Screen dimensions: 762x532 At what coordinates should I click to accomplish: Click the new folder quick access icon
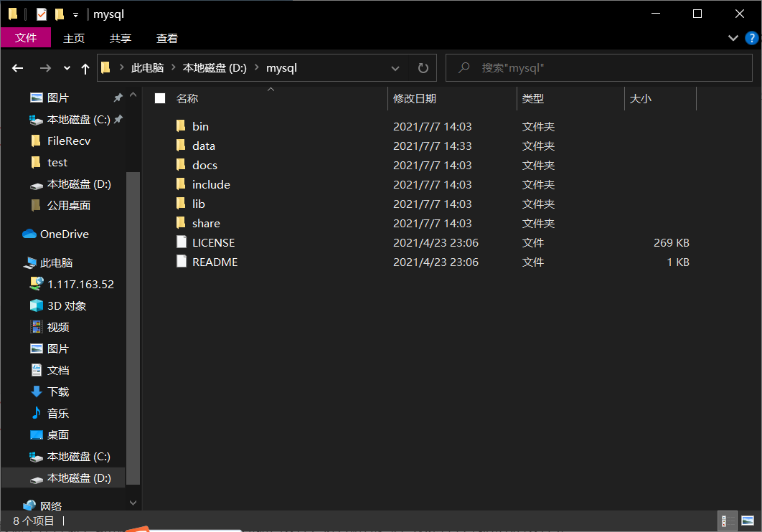60,14
